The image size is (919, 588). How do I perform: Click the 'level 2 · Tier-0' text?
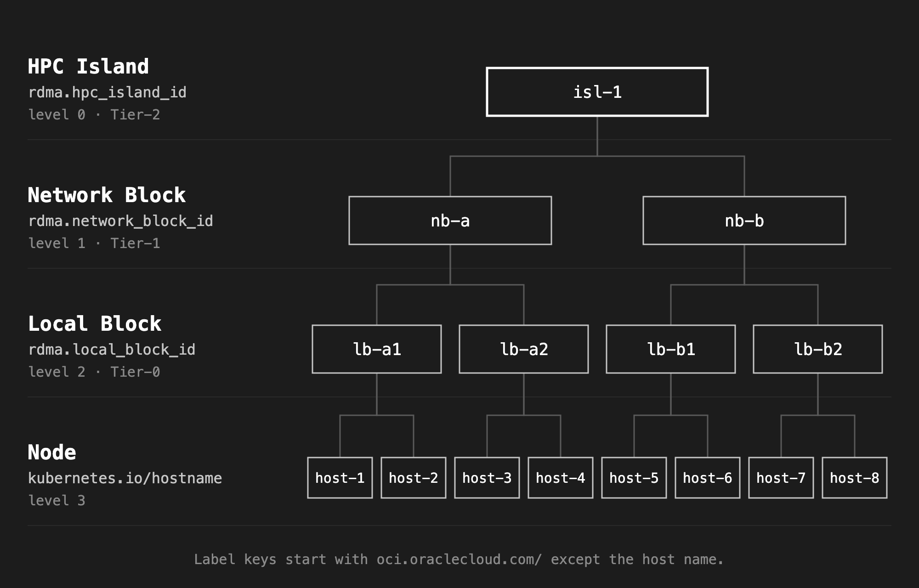[x=94, y=372]
